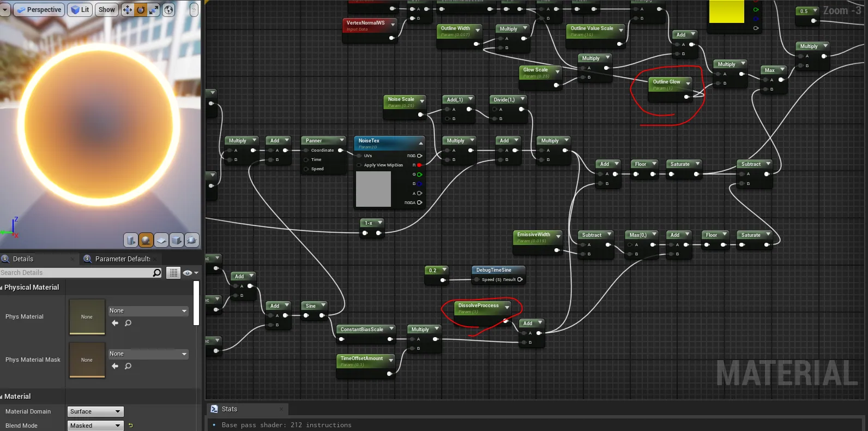Close the Details tab

pyautogui.click(x=73, y=259)
